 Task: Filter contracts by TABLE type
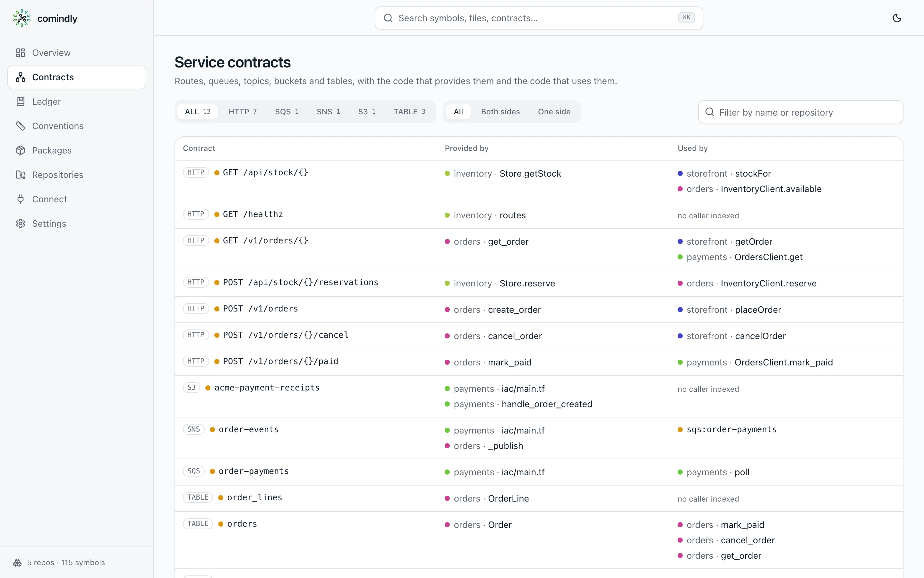click(409, 112)
